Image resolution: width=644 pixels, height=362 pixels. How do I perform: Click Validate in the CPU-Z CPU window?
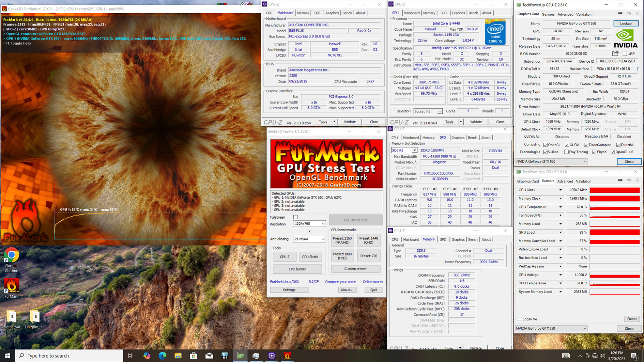pyautogui.click(x=476, y=122)
